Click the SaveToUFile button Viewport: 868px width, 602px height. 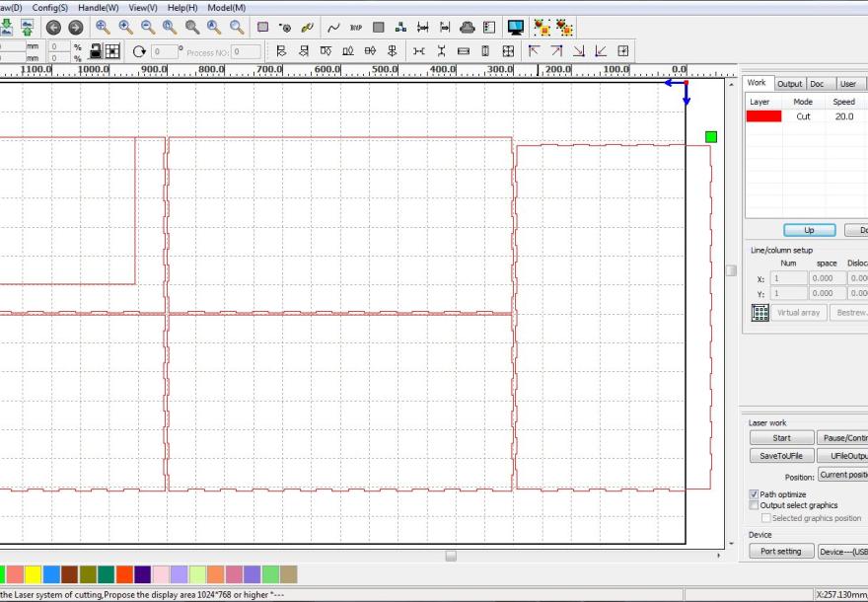(781, 455)
